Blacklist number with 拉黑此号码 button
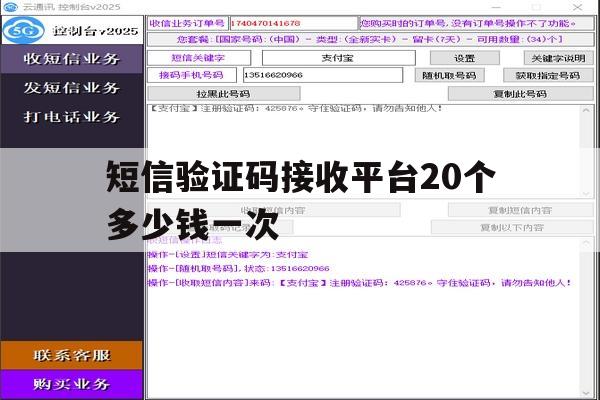This screenshot has width=600, height=400. (x=223, y=94)
